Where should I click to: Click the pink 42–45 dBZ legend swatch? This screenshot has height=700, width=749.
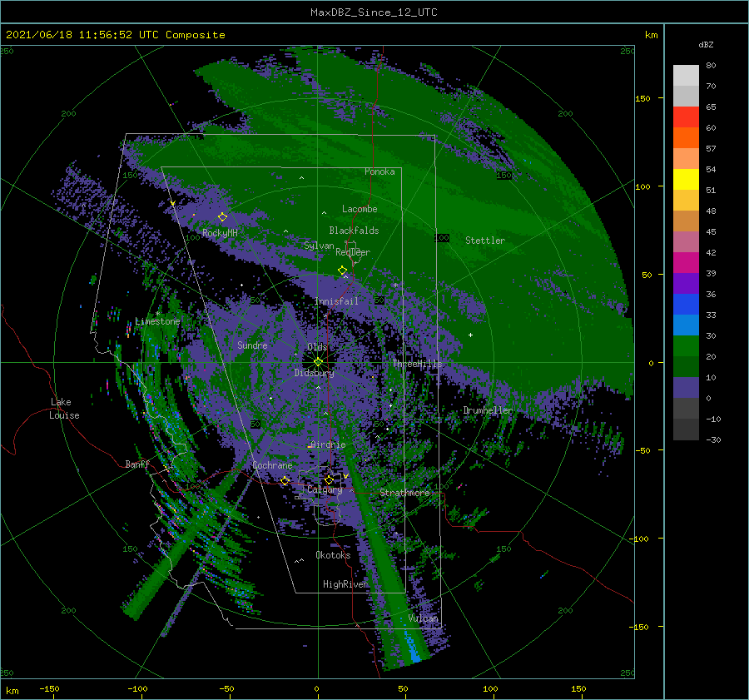pyautogui.click(x=686, y=241)
